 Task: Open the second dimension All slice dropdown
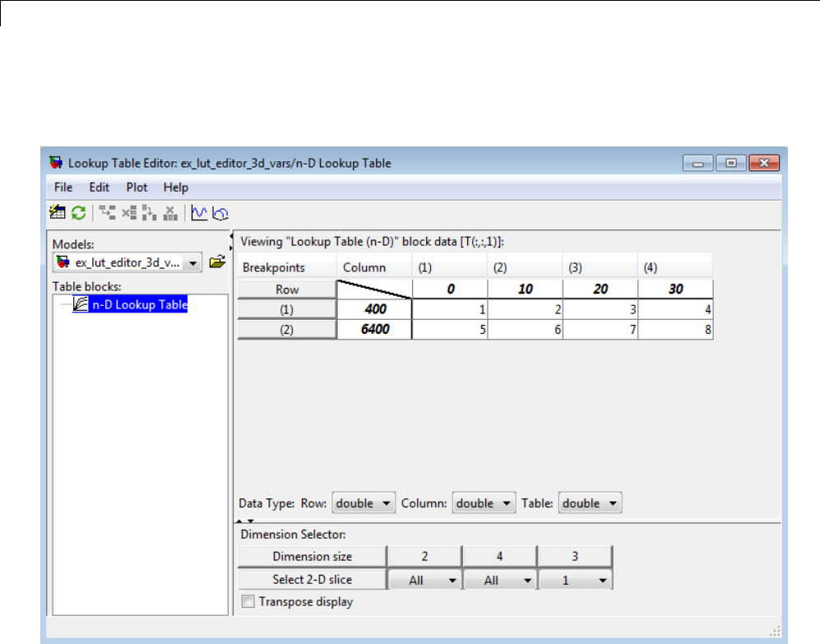point(500,580)
